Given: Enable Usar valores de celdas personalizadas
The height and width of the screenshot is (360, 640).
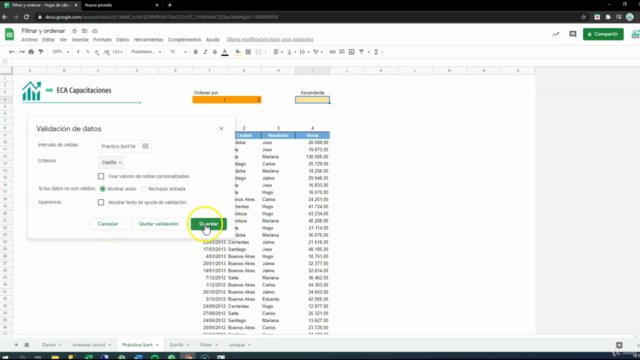Looking at the screenshot, I should click(101, 176).
